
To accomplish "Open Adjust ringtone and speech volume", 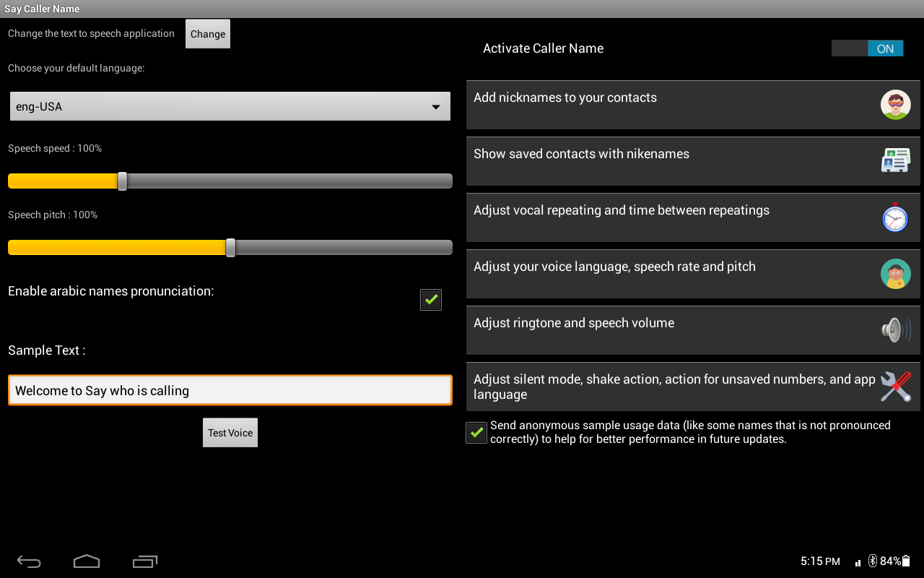I will click(693, 330).
